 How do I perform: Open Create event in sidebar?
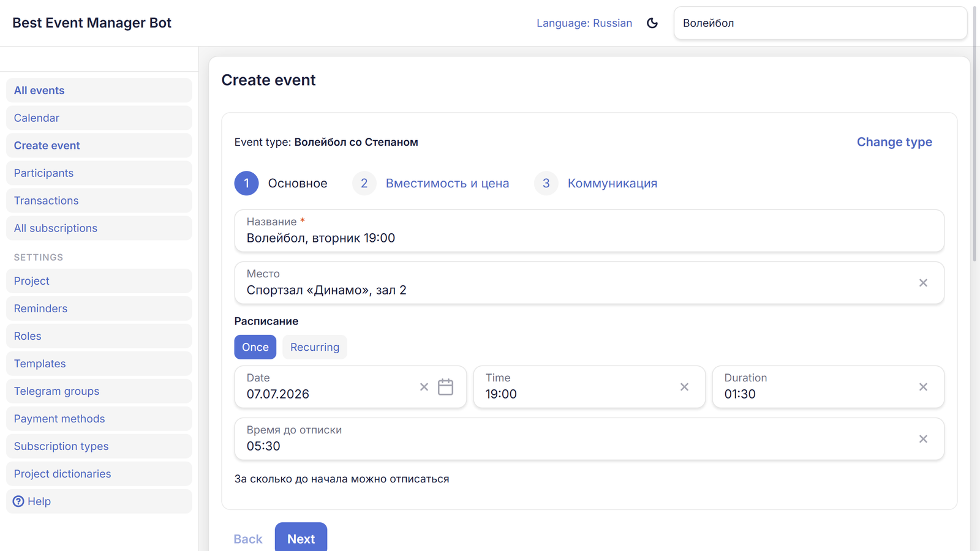point(99,146)
